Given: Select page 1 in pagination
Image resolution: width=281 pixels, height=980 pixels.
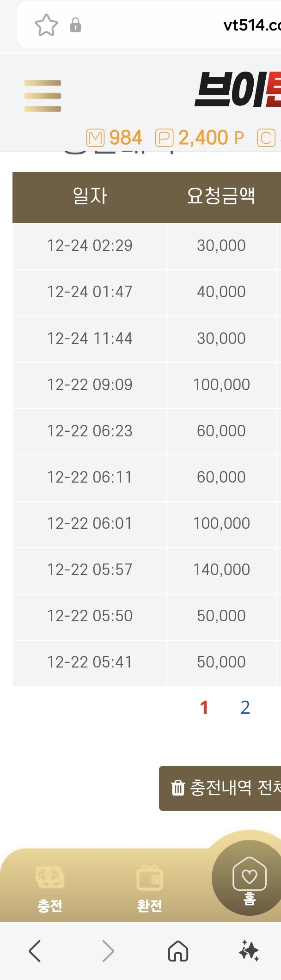Looking at the screenshot, I should click(x=204, y=707).
